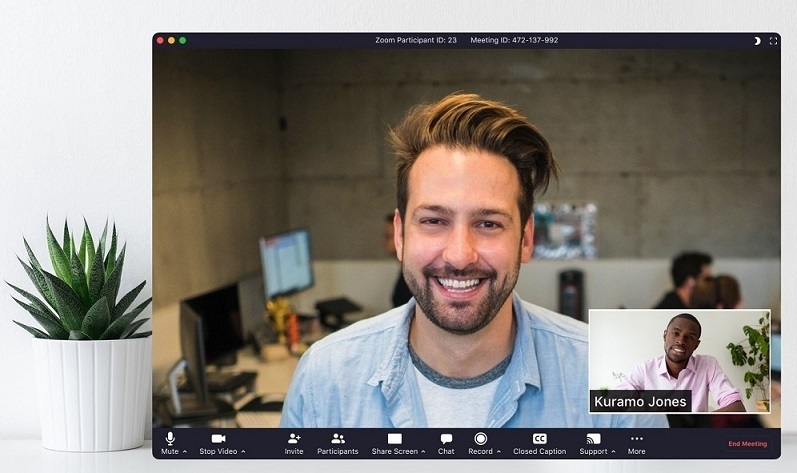Click the Support cast icon
This screenshot has height=473, width=797.
[593, 439]
